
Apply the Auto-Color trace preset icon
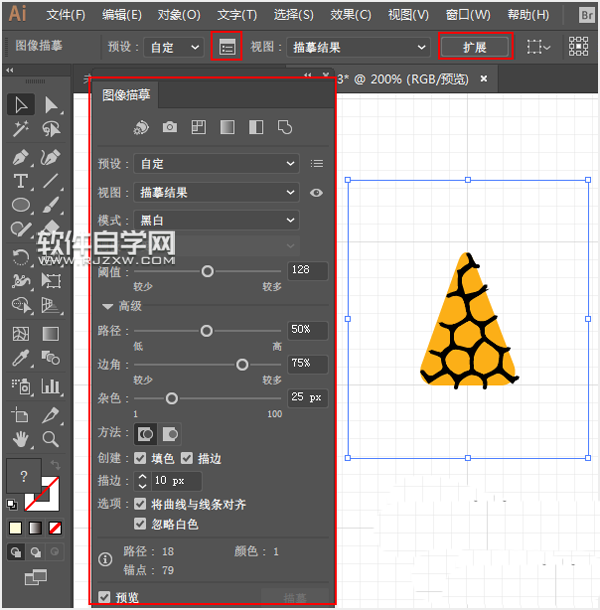click(x=141, y=127)
